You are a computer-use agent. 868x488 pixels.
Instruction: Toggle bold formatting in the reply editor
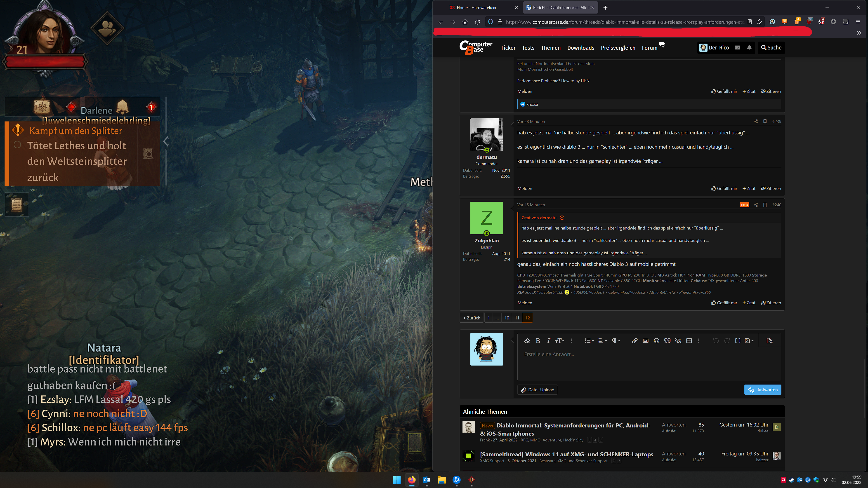point(538,341)
